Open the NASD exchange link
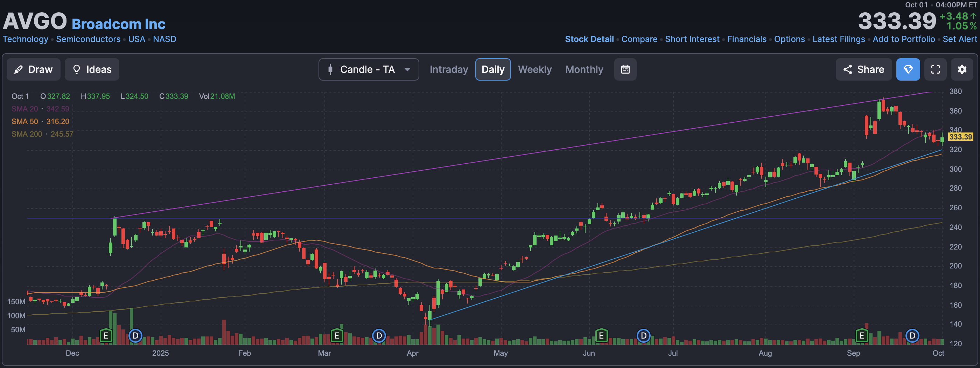The height and width of the screenshot is (368, 980). coord(164,39)
